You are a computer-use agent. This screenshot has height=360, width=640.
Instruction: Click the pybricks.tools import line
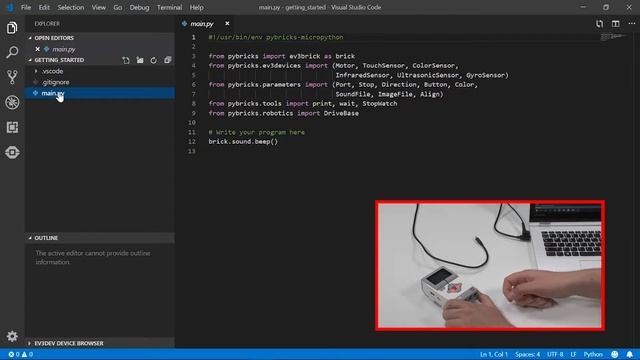[303, 104]
